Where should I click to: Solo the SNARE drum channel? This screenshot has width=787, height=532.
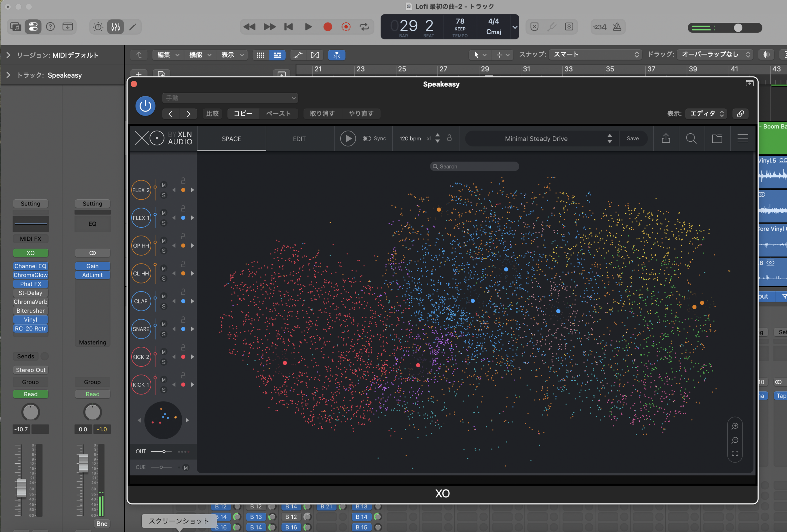tap(164, 334)
